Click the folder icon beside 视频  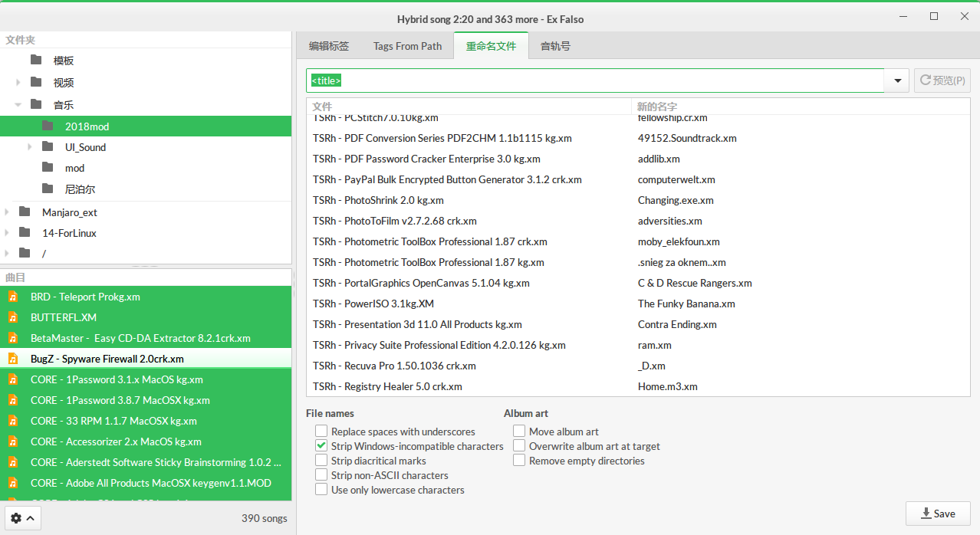point(36,82)
